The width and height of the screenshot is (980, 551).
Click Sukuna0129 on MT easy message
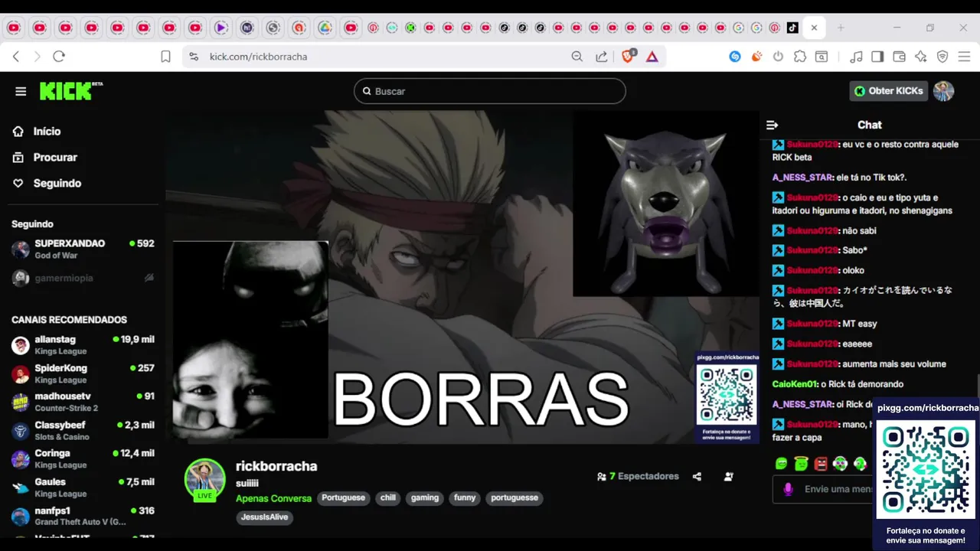tap(812, 324)
